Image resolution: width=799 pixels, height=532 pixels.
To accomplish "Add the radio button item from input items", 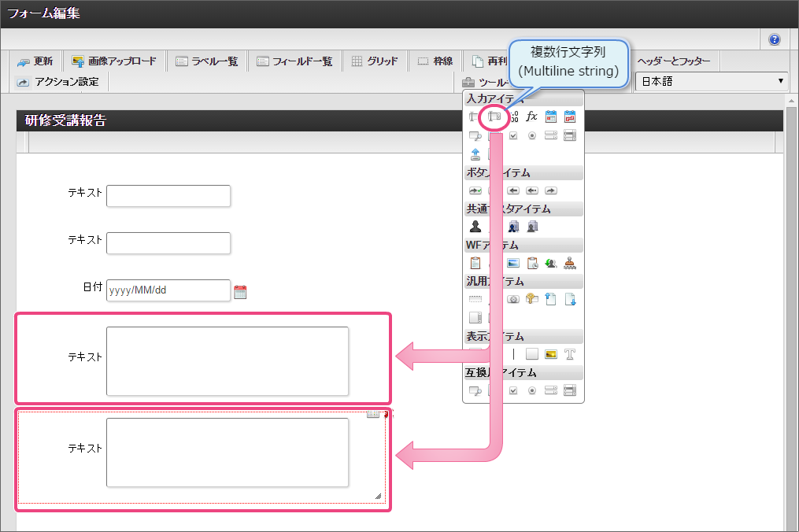I will click(x=532, y=135).
